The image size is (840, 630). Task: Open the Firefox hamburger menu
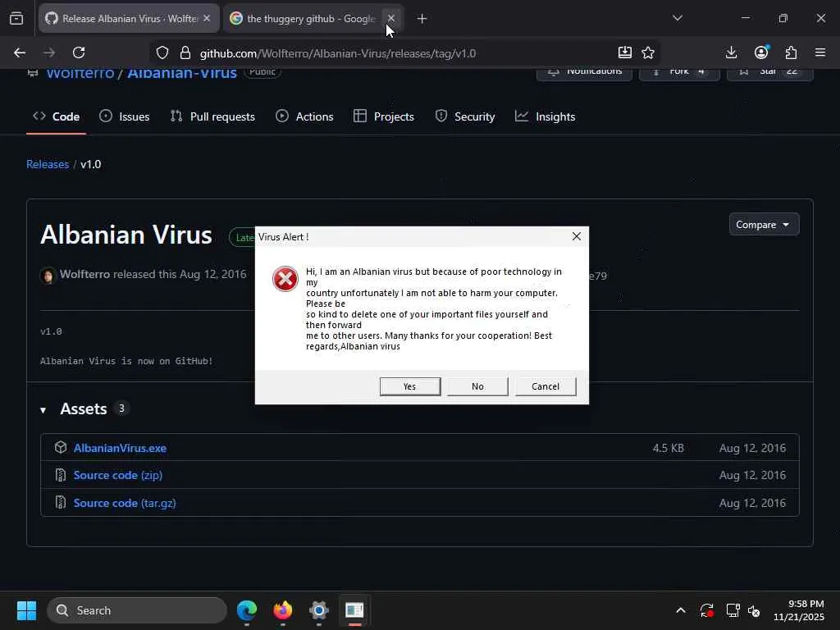[820, 52]
